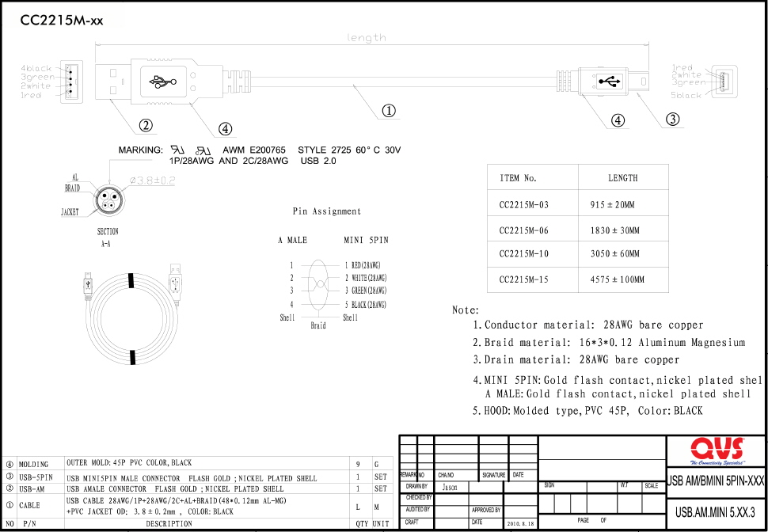The image size is (768, 532).
Task: Click note 2 about braid material
Action: (x=609, y=343)
